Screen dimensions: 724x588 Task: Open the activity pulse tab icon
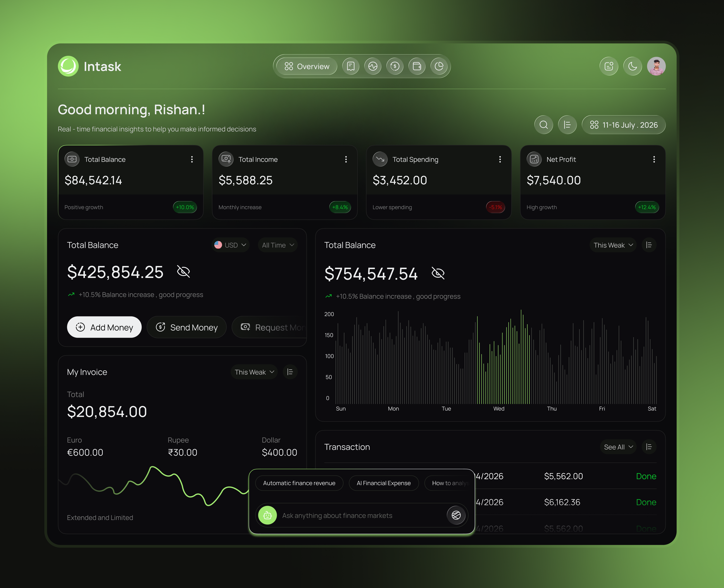373,66
